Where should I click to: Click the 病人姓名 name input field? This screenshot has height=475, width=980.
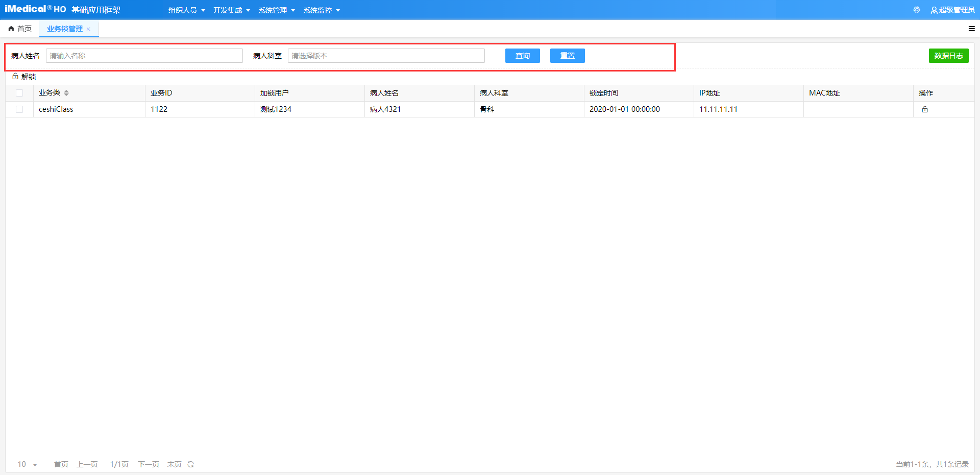144,56
